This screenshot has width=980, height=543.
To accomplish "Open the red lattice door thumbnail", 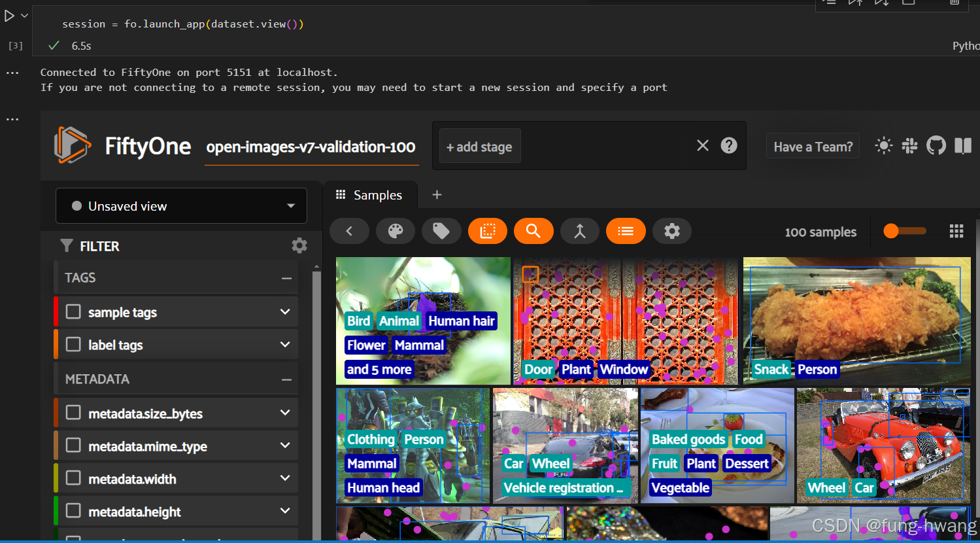I will pos(626,321).
